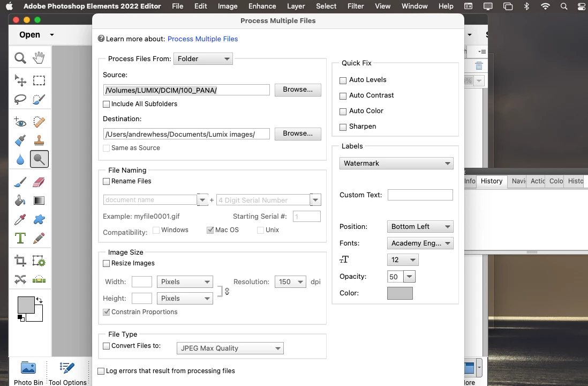Select the Lasso tool
Image resolution: width=588 pixels, height=386 pixels.
point(20,99)
